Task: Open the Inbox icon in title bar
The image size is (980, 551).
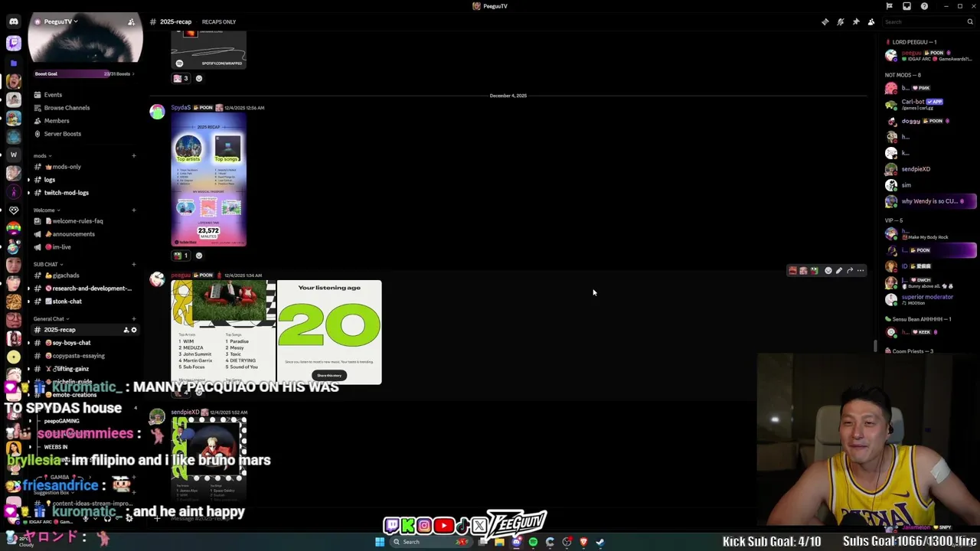Action: (x=906, y=6)
